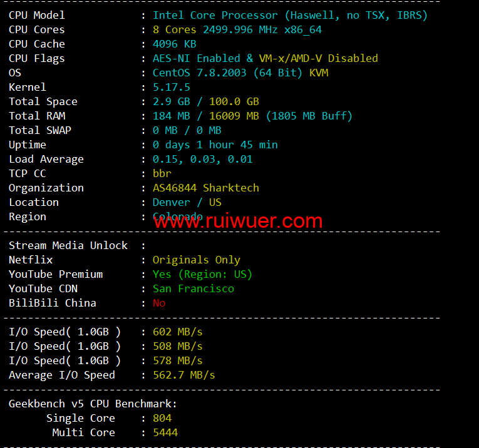This screenshot has height=448, width=479.
Task: Click the Netflix 'Originals Only' result
Action: (197, 260)
